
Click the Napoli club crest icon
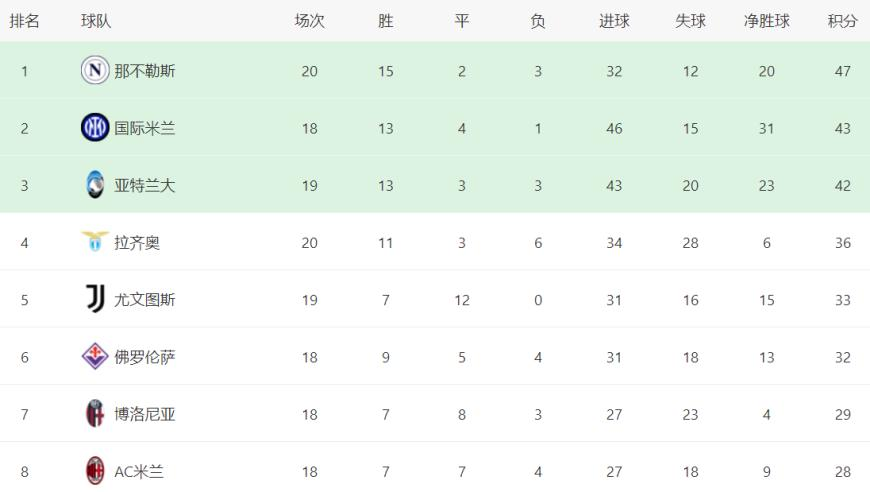tap(95, 71)
